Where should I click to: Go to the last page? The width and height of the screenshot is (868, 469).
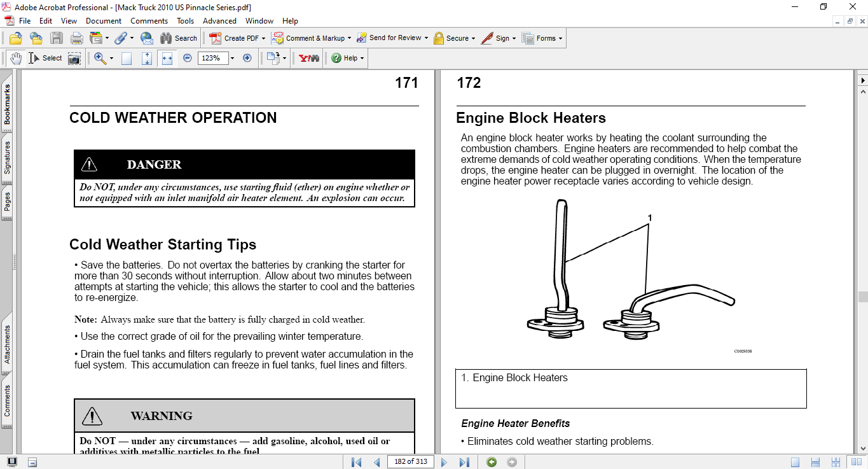(x=464, y=462)
